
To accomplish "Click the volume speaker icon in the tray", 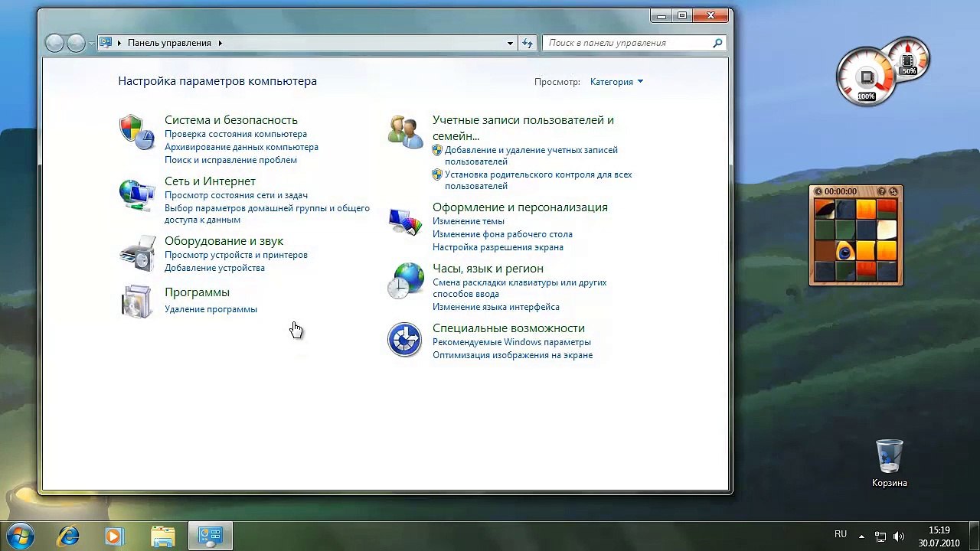I will 899,536.
